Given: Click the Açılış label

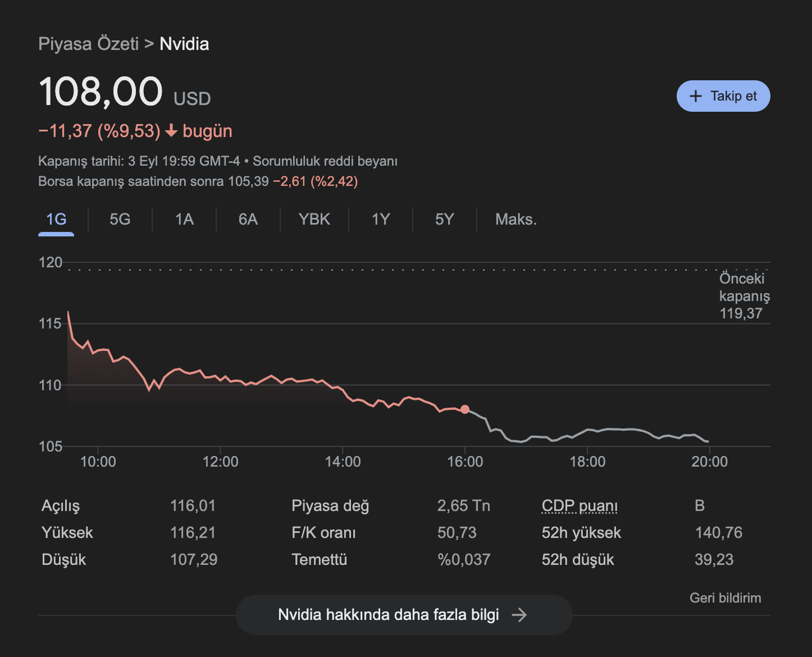Looking at the screenshot, I should coord(61,506).
